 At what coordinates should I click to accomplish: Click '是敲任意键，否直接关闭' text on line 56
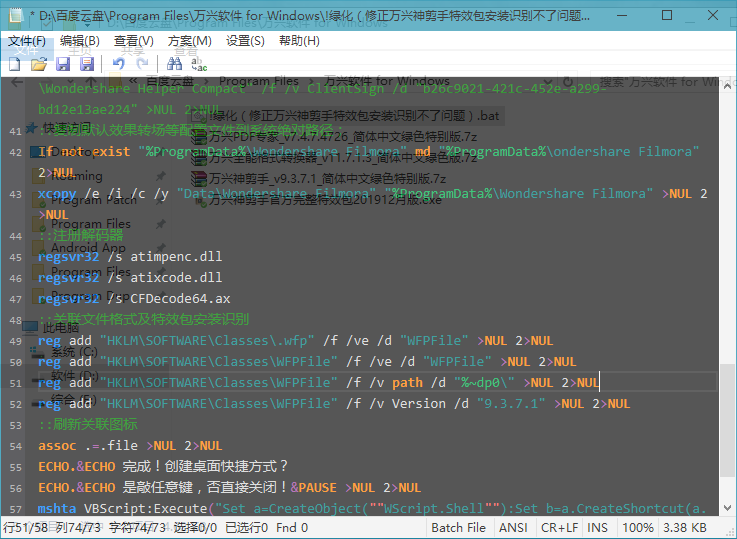(x=199, y=488)
